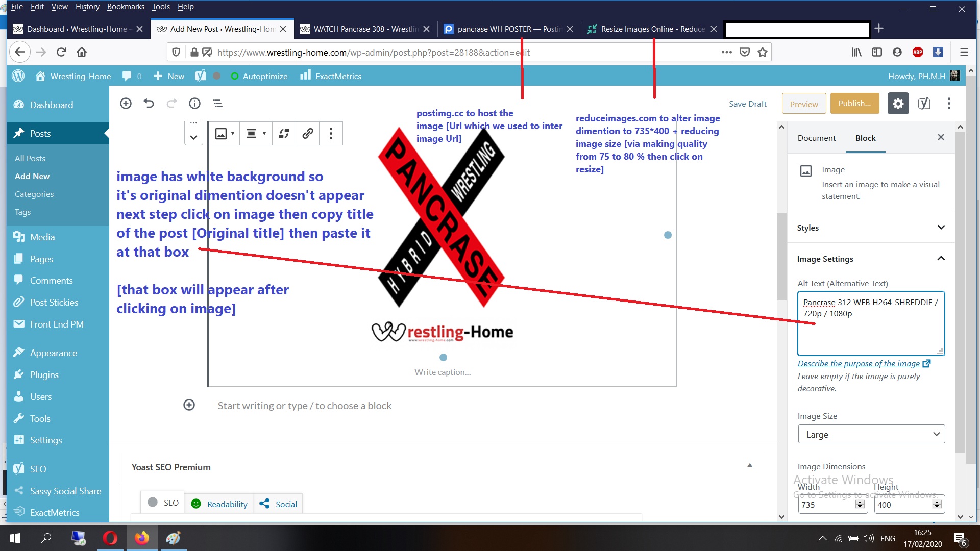
Task: Open Windows Start menu
Action: [x=15, y=538]
